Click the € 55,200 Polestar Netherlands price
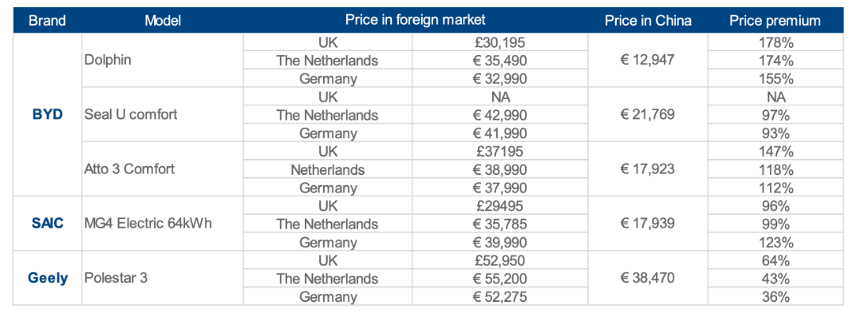The image size is (868, 321). pos(499,279)
